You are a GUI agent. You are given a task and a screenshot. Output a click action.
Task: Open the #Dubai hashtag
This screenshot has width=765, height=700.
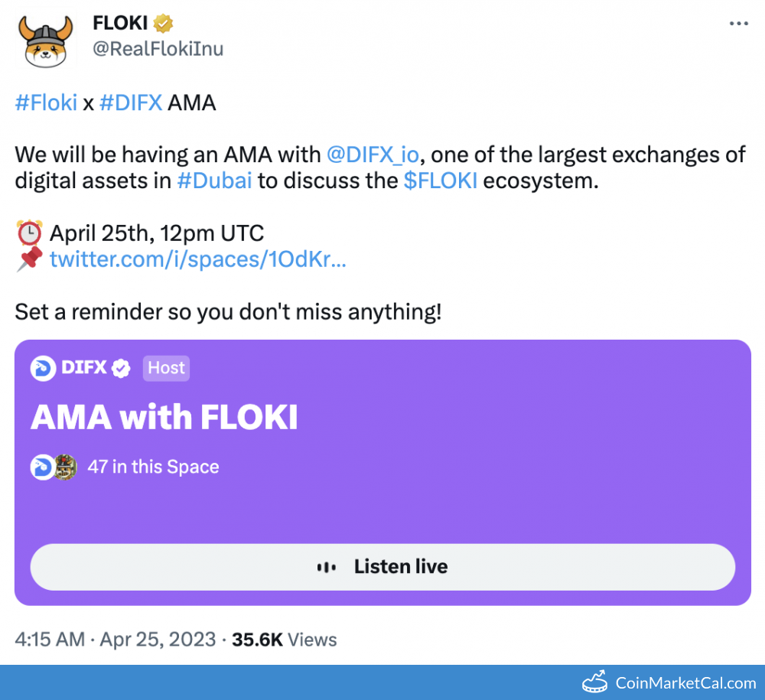click(214, 182)
